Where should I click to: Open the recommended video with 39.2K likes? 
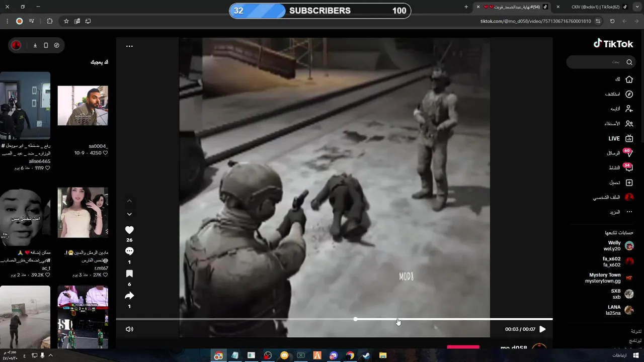(x=25, y=217)
